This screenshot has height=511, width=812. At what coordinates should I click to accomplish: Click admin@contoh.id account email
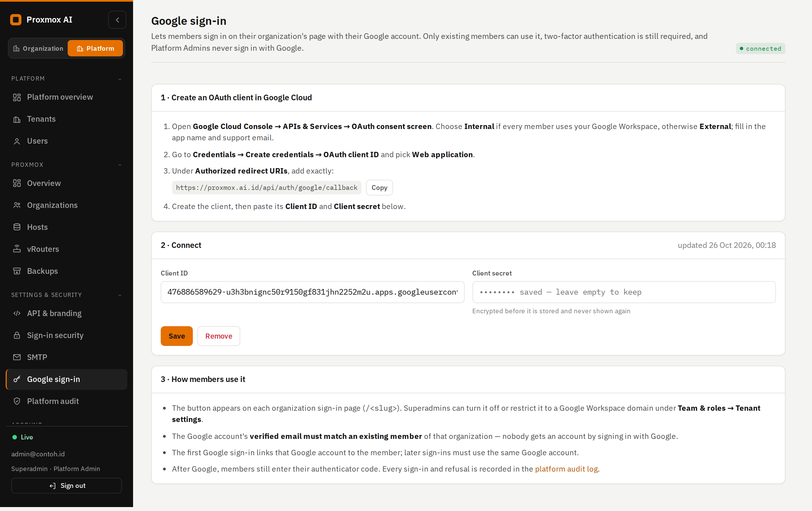[x=38, y=454]
